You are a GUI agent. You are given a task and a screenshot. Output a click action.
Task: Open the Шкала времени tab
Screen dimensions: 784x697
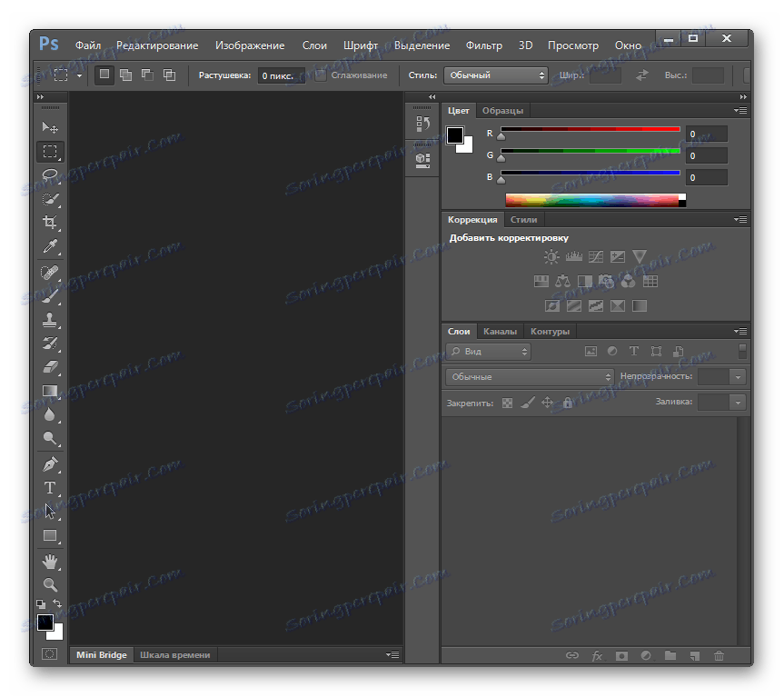pyautogui.click(x=174, y=654)
